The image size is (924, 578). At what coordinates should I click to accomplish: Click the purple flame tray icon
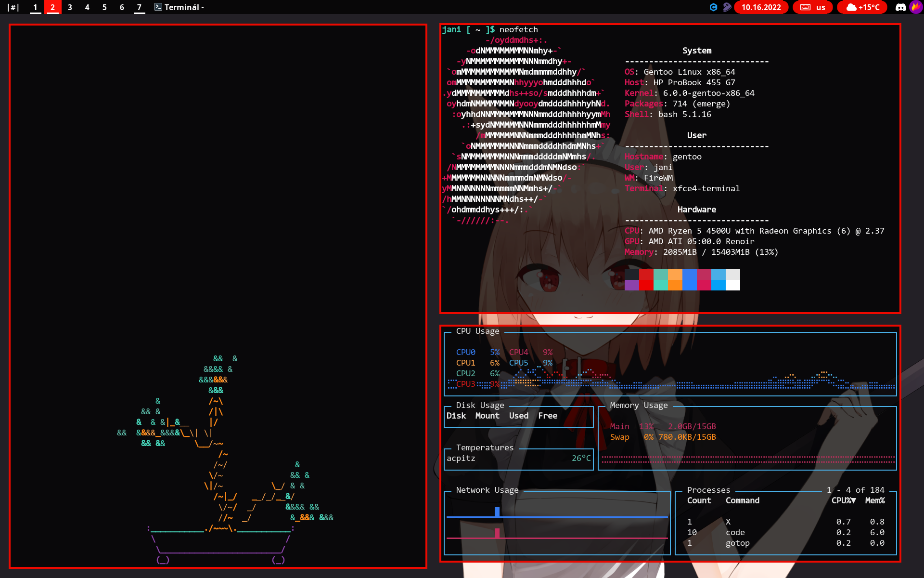(x=916, y=7)
